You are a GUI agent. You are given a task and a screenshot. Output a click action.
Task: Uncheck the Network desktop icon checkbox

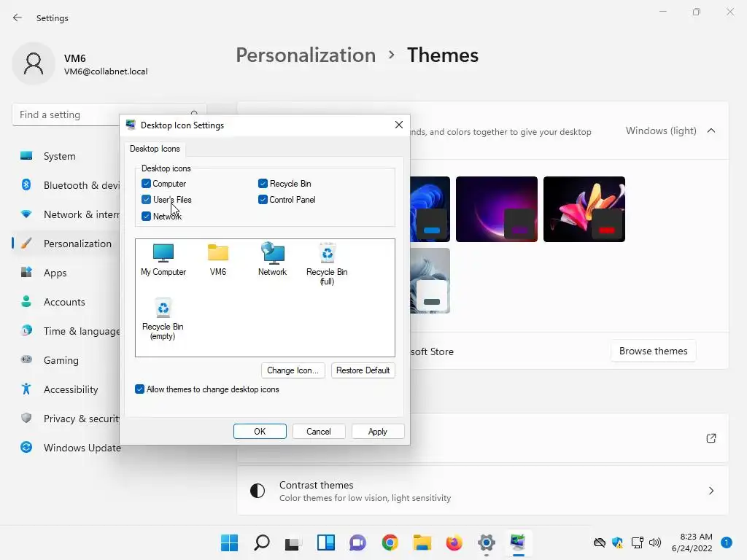146,216
